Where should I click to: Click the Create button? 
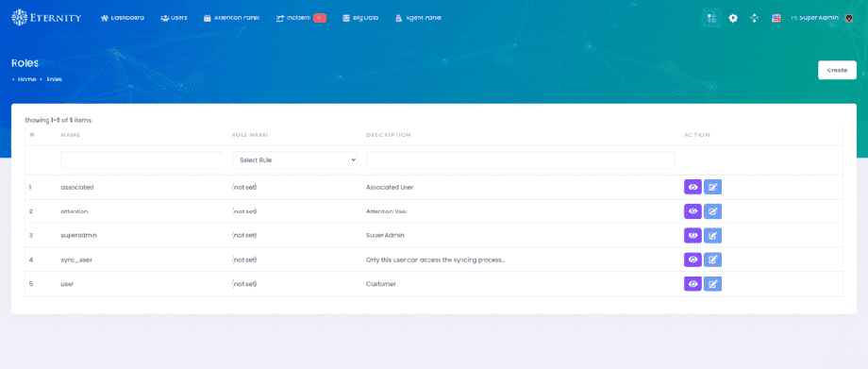point(837,71)
